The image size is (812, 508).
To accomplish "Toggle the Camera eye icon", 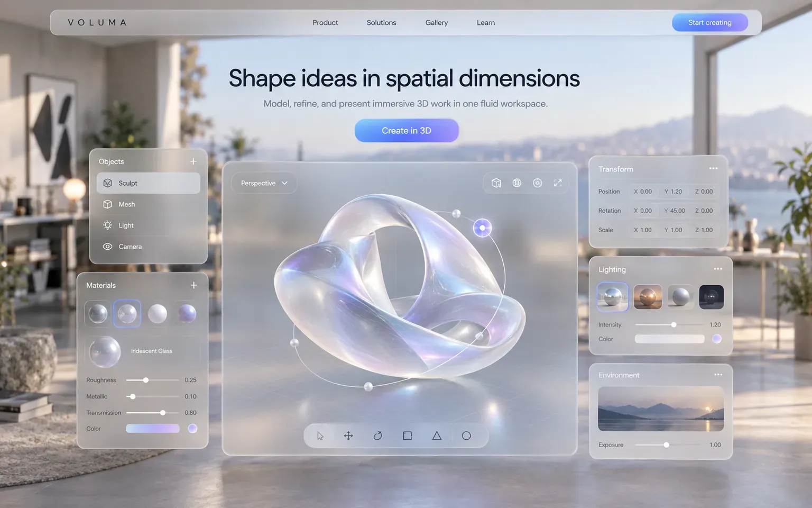I will 108,247.
